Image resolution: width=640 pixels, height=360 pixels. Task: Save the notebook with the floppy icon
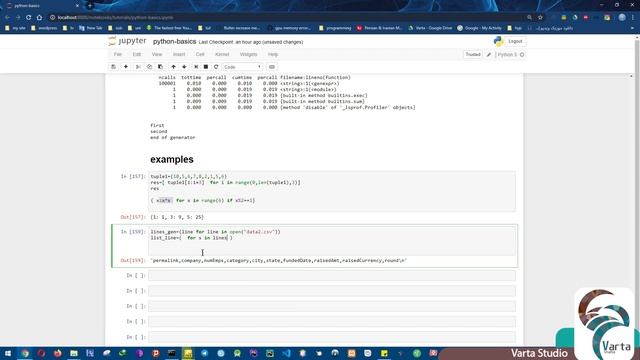pos(113,67)
